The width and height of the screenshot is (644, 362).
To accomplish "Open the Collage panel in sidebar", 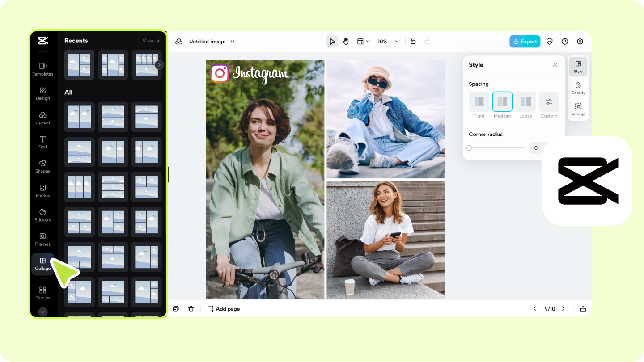I will (x=42, y=264).
